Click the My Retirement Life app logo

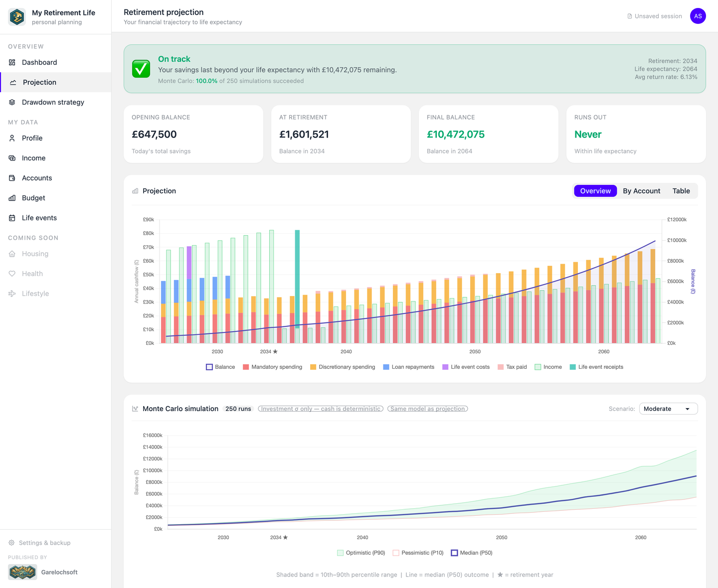pyautogui.click(x=17, y=17)
